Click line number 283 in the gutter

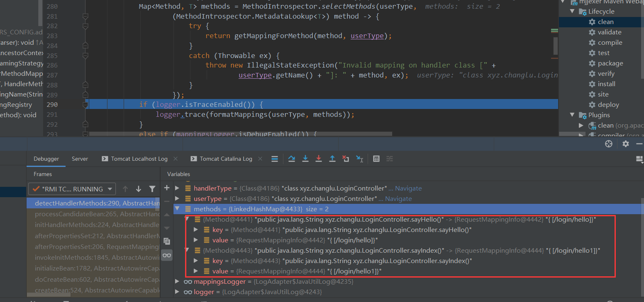point(52,36)
